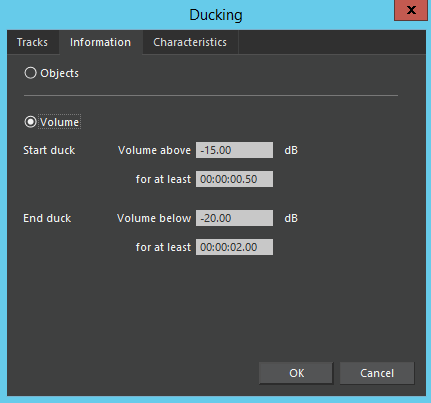This screenshot has height=403, width=431.
Task: Click the End duck label
Action: point(47,218)
